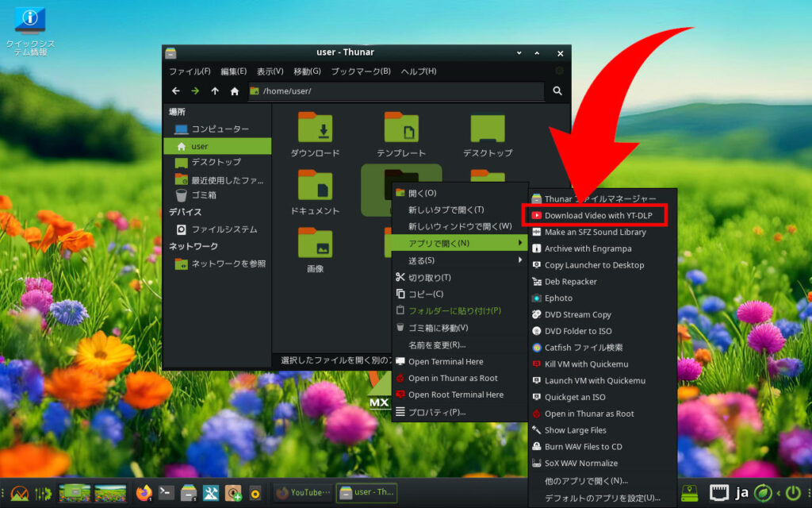Click the power button icon in the panel
Screen dimensions: 812x508
(x=793, y=492)
